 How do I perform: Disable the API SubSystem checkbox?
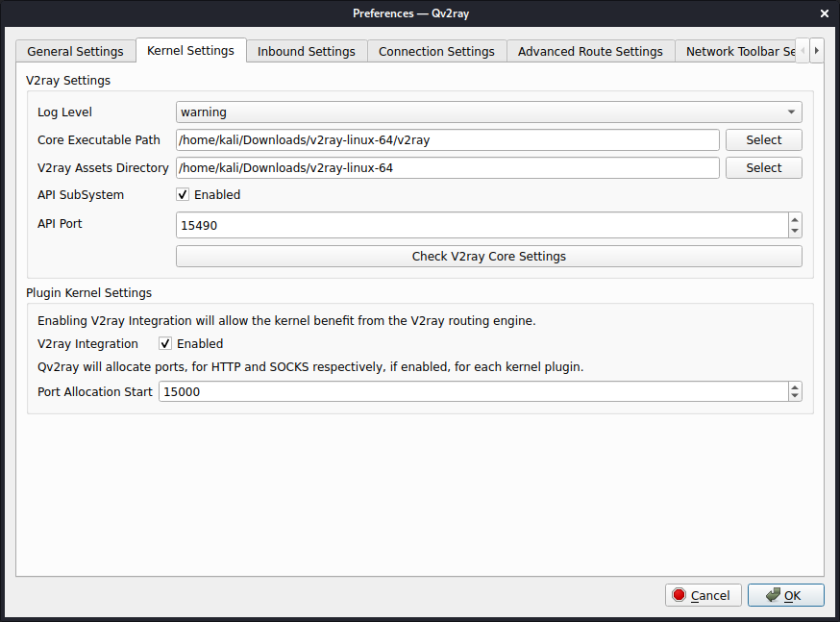pos(182,194)
